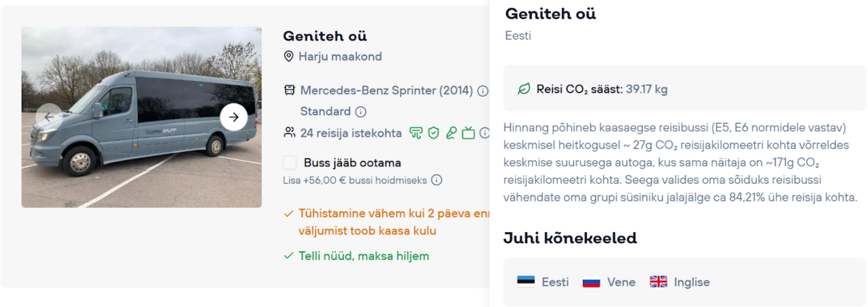Click the info icon next to Standard

(361, 112)
